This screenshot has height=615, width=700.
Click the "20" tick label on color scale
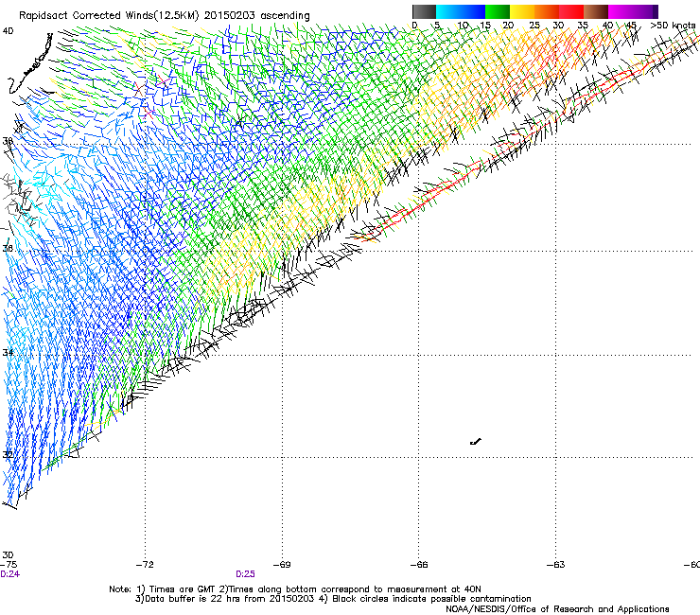tap(508, 25)
